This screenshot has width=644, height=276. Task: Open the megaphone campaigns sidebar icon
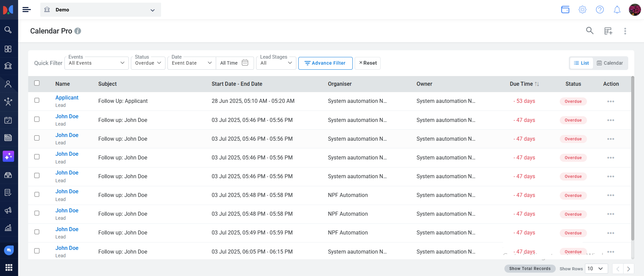pyautogui.click(x=8, y=210)
